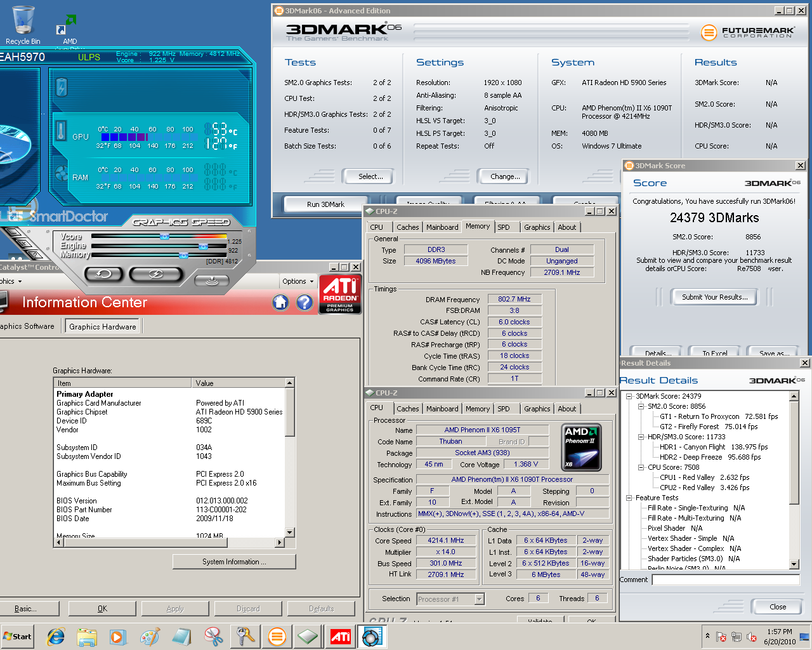Launch Internet Explorer from the taskbar
812x650 pixels.
click(56, 636)
